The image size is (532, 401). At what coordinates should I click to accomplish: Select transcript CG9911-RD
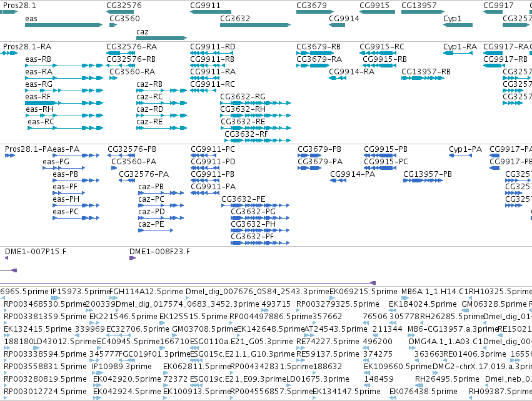coord(212,53)
